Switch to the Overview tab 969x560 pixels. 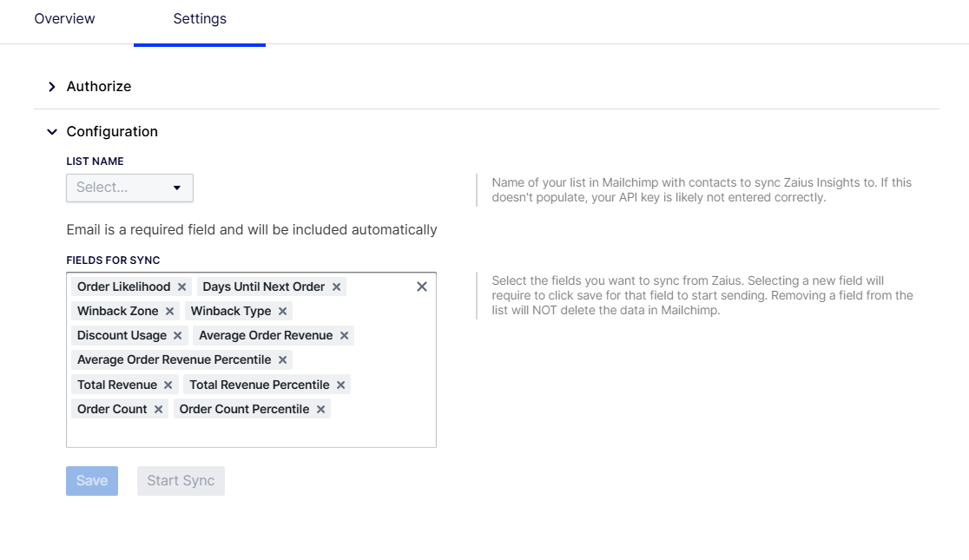tap(65, 19)
